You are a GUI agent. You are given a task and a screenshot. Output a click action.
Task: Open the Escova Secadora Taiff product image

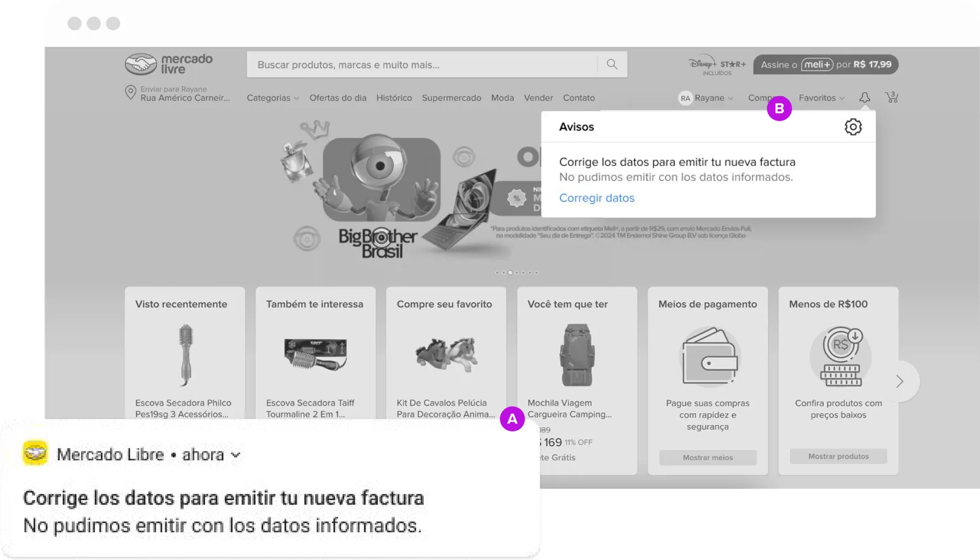point(315,354)
